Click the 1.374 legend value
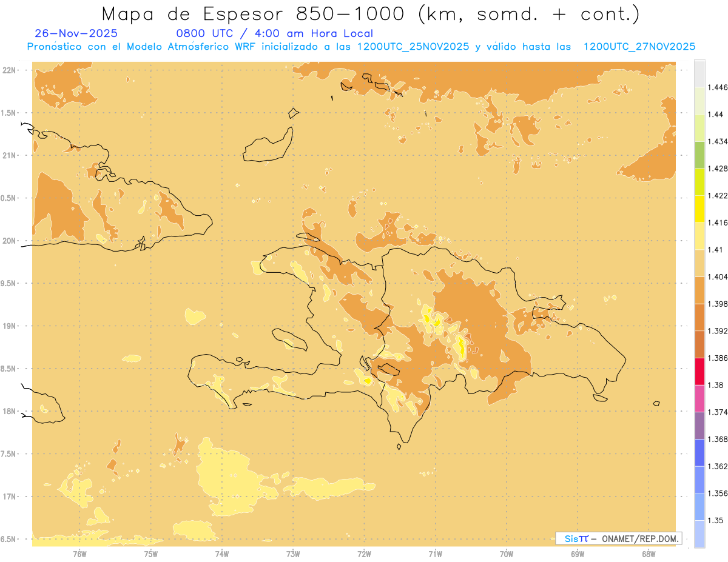Viewport: 728px width, 562px height. coord(717,412)
